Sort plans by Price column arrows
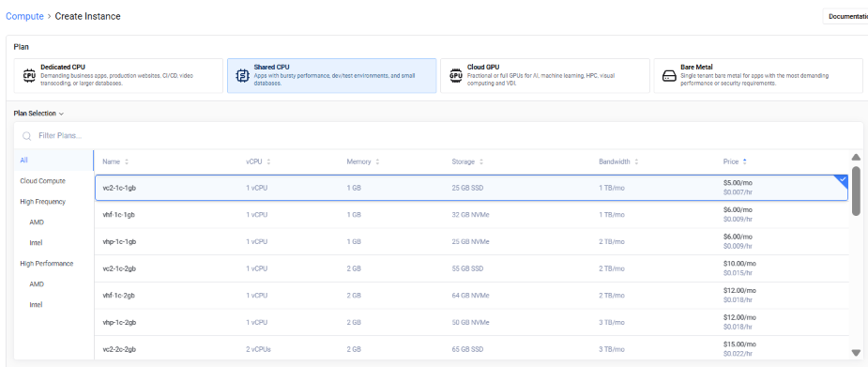The height and width of the screenshot is (367, 868). click(744, 161)
